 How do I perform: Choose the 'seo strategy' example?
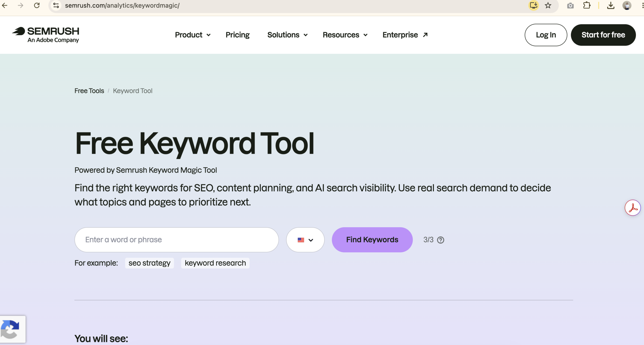[149, 263]
